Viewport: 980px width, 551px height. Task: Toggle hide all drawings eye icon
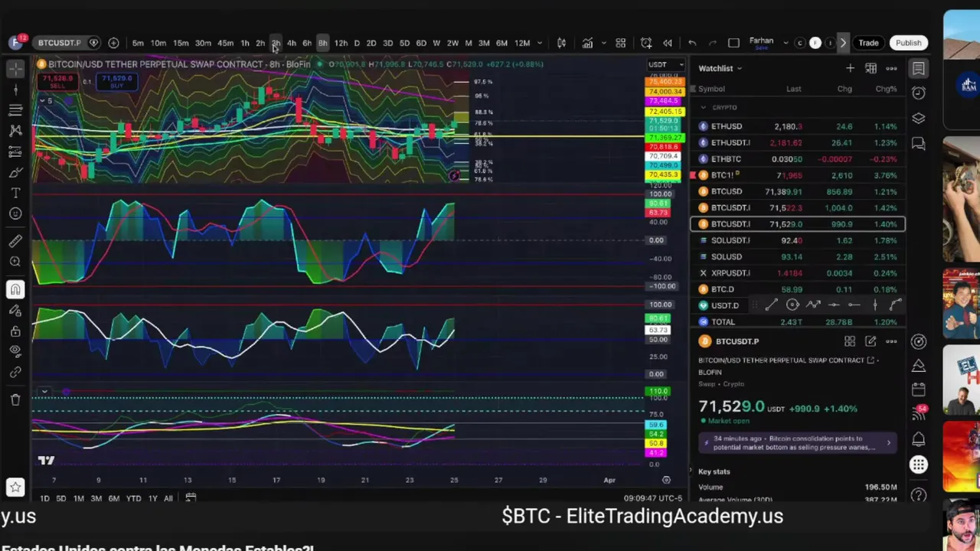pos(15,351)
